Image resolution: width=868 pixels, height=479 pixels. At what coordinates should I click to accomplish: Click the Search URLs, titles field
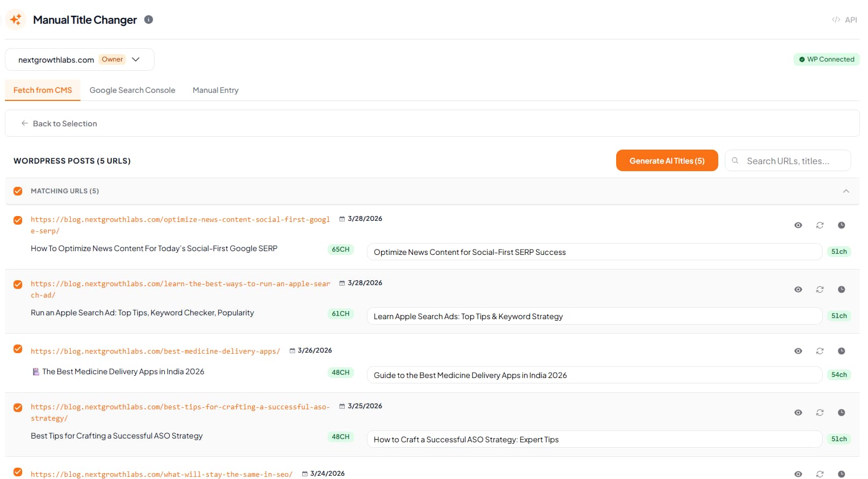788,161
